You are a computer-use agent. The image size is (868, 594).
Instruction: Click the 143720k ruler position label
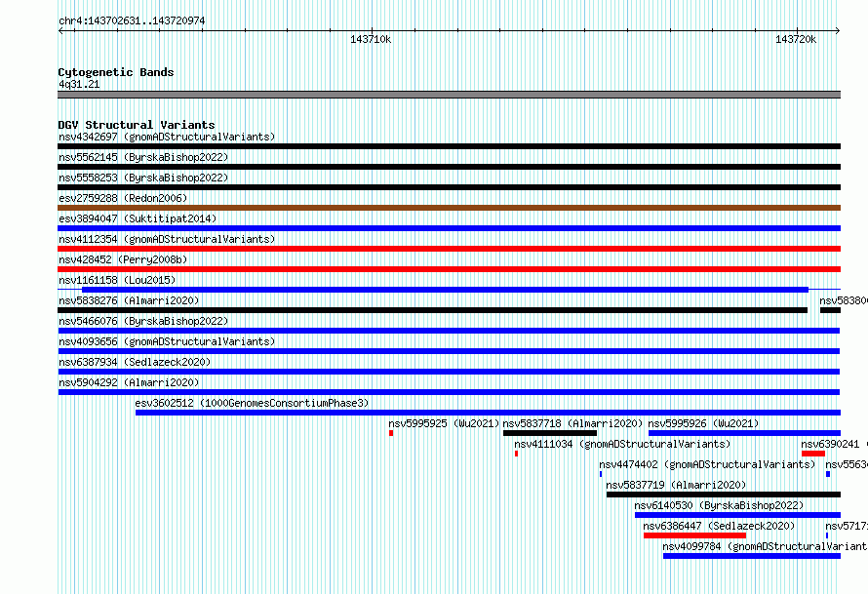(796, 39)
